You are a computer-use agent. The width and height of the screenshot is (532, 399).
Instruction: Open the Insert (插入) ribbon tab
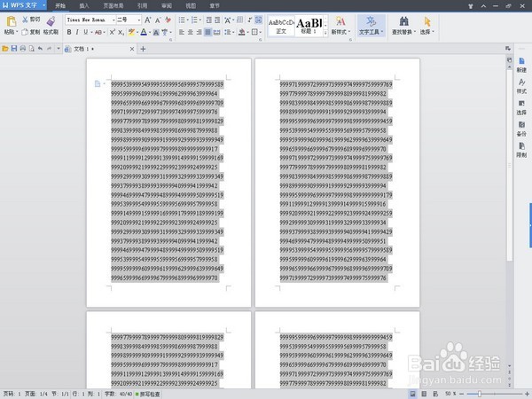84,6
